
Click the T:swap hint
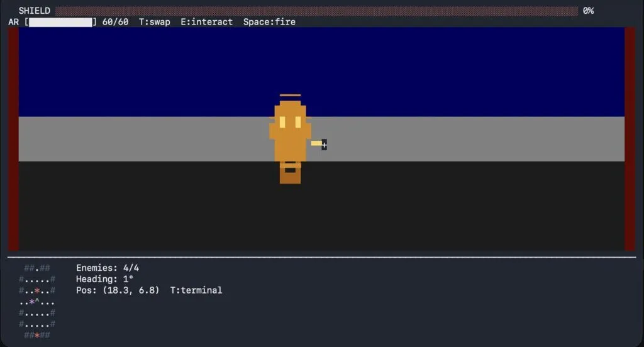click(x=155, y=22)
